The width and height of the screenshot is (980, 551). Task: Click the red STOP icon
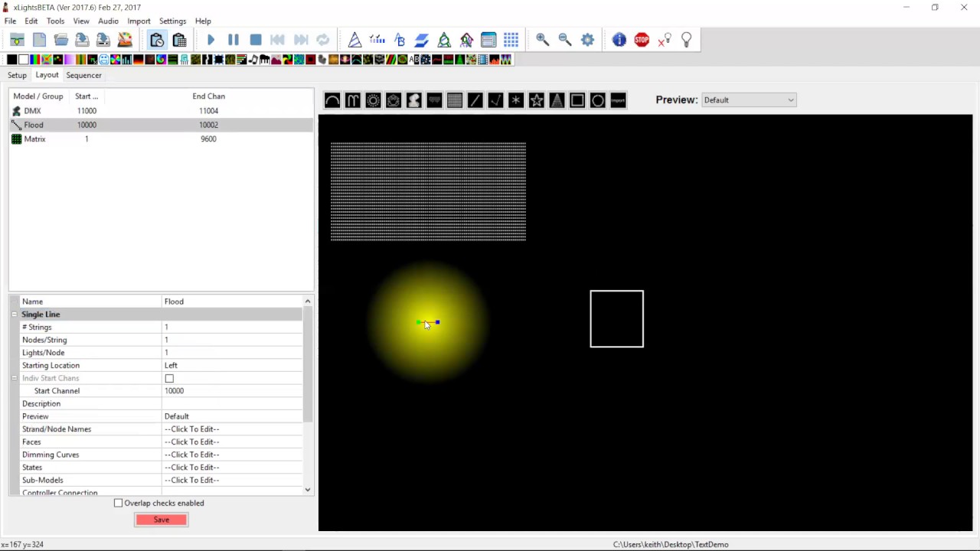point(642,40)
